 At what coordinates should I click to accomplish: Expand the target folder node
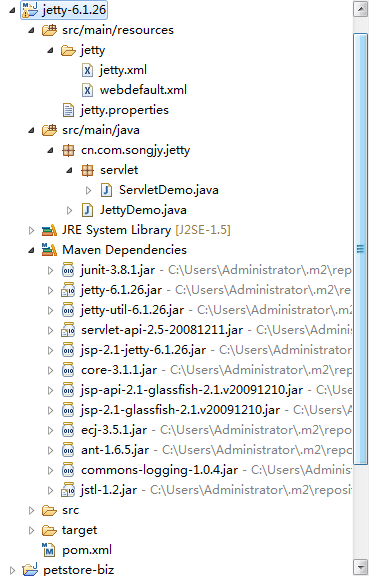pos(31,530)
